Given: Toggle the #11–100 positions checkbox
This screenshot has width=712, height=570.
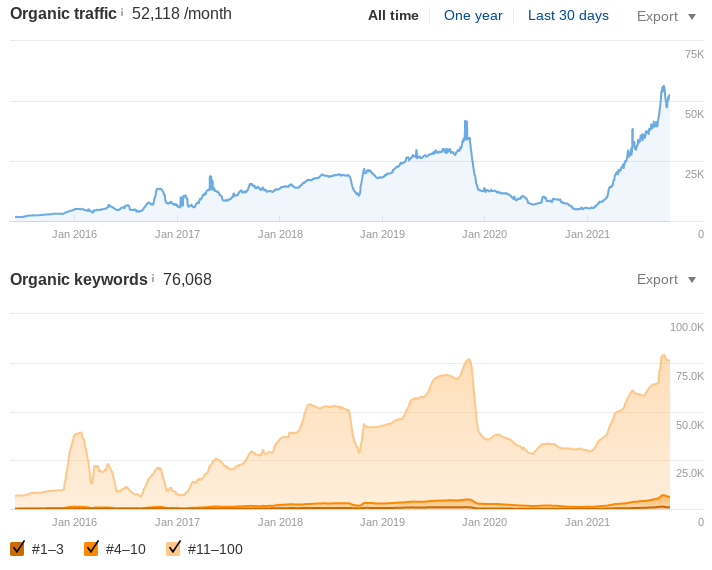Looking at the screenshot, I should tap(173, 549).
